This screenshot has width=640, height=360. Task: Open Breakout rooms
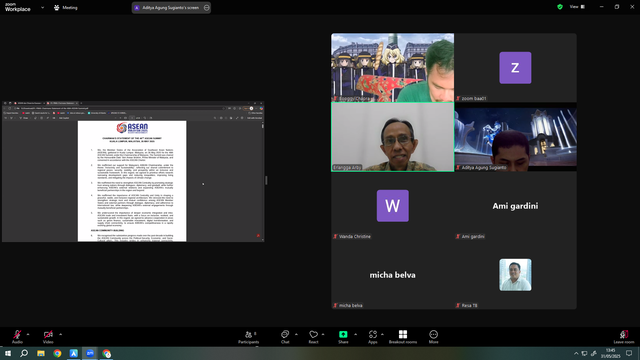pyautogui.click(x=403, y=337)
